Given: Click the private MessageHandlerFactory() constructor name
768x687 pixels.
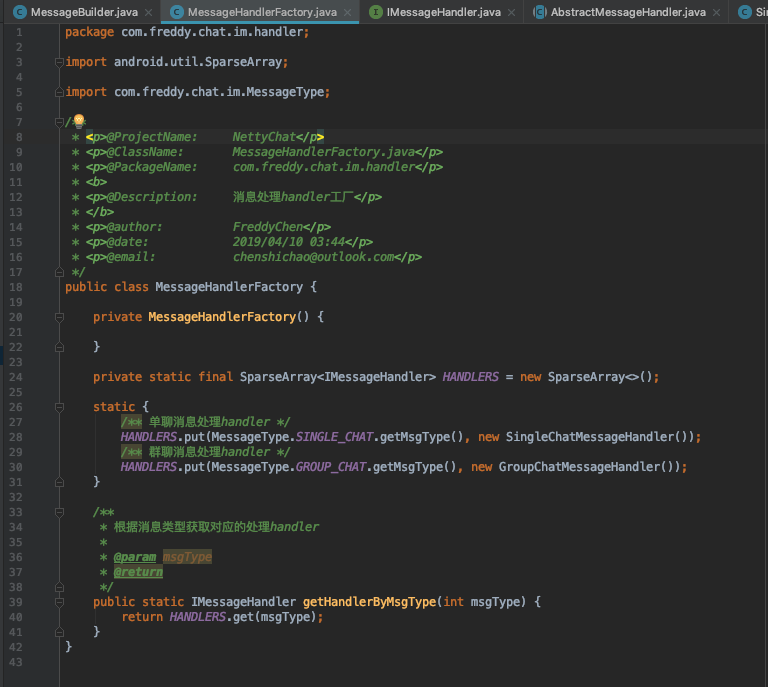Looking at the screenshot, I should (222, 317).
